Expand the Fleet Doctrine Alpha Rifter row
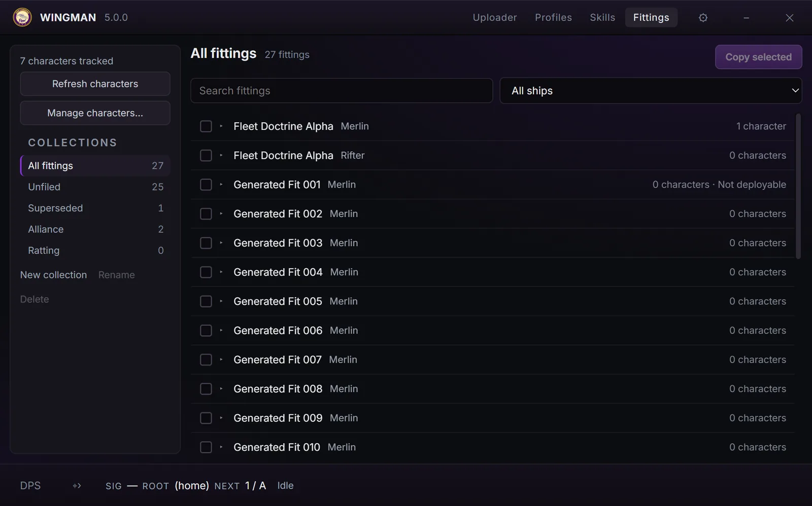812x506 pixels. (221, 155)
